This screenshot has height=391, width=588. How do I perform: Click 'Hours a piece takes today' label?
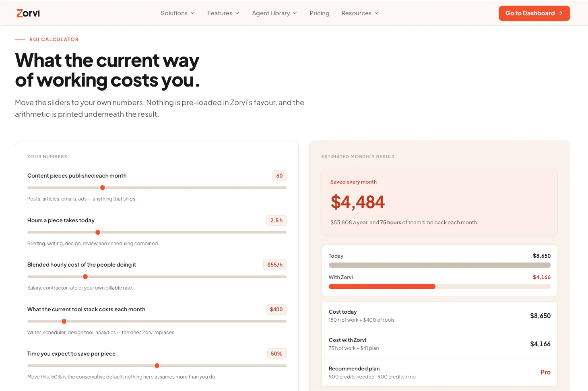(x=61, y=220)
